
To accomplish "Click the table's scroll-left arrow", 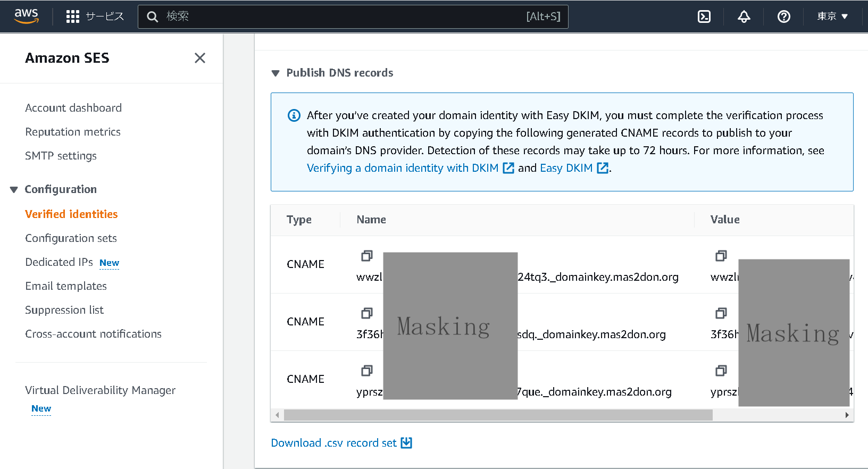I will [x=277, y=415].
